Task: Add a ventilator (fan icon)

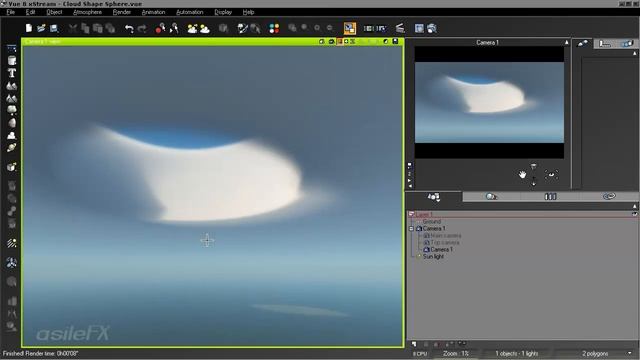Action: (11, 262)
